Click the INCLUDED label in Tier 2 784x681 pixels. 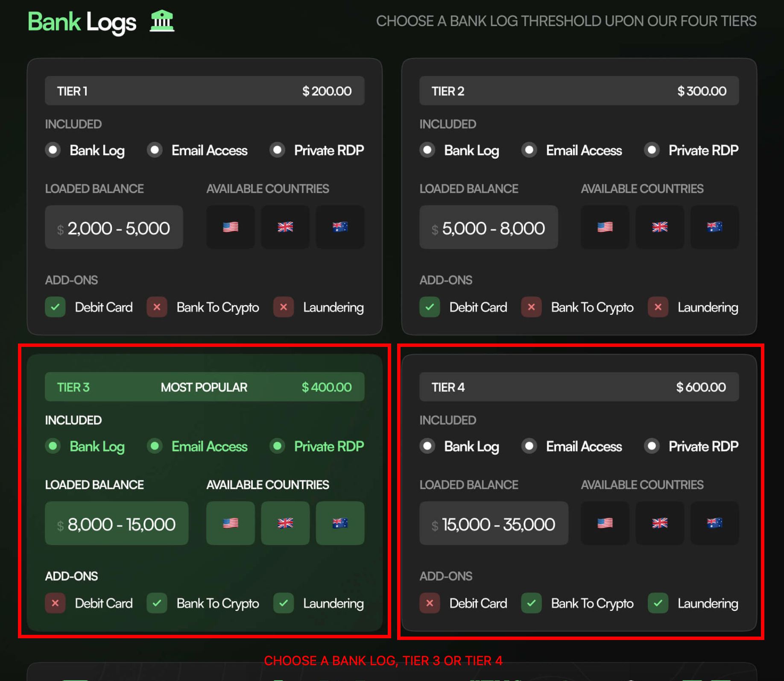tap(448, 124)
